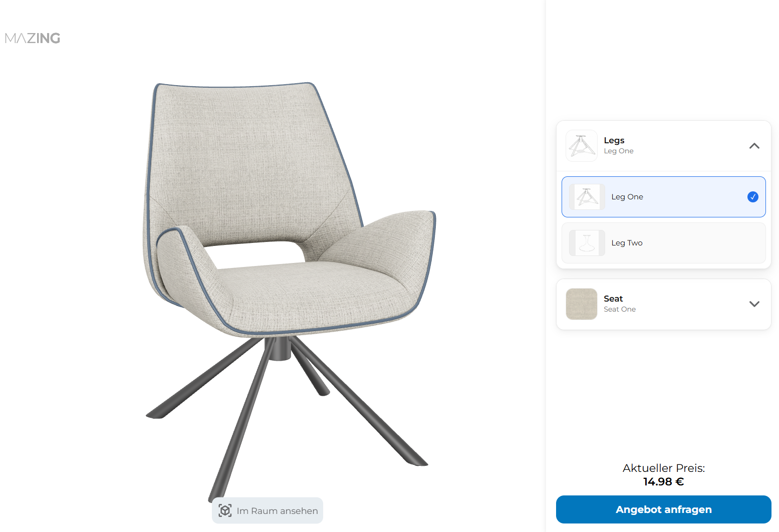
Task: Click the chair's swivel base column
Action: tap(278, 348)
